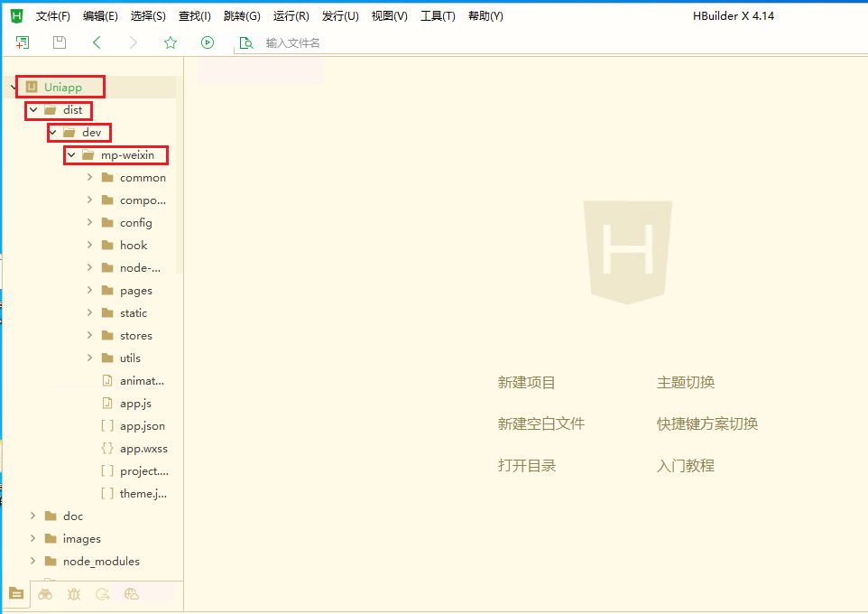Image resolution: width=868 pixels, height=614 pixels.
Task: Click the globe cloud panel icon at bottom
Action: [131, 594]
